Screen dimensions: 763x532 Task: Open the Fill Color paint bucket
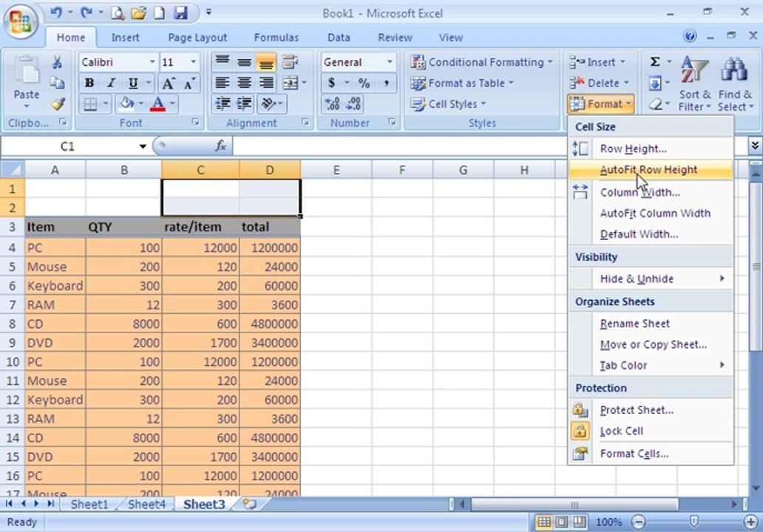[x=126, y=103]
